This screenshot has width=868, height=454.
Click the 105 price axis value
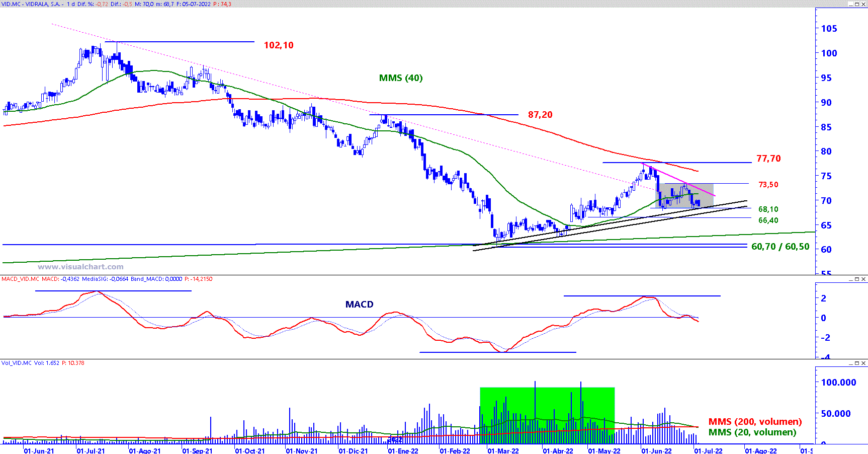click(829, 29)
